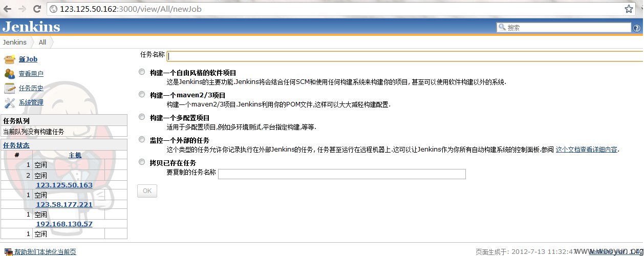Screen dimensions: 644x256
Task: Click the OK button
Action: click(x=147, y=191)
